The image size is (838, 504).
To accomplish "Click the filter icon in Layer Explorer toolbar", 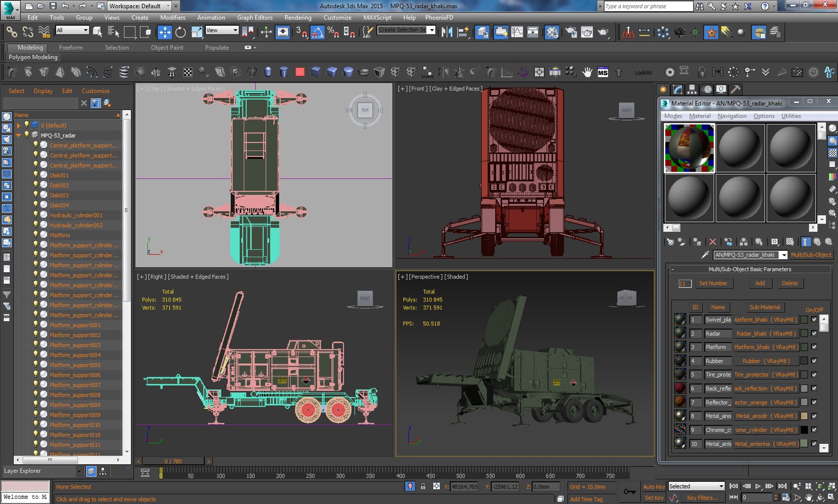I will 96,103.
